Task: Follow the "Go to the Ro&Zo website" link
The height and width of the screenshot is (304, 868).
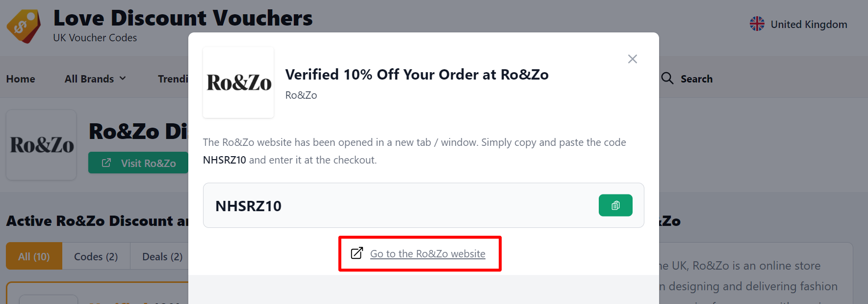Action: (428, 254)
